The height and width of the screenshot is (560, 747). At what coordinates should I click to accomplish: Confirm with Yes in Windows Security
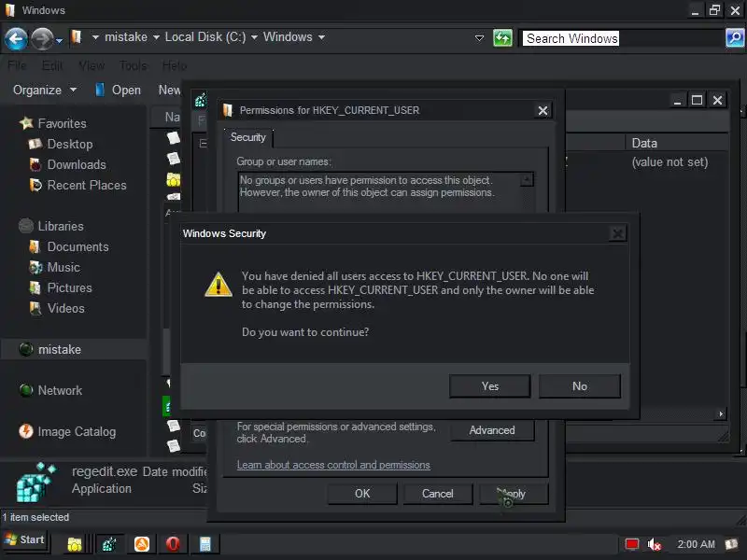point(489,385)
